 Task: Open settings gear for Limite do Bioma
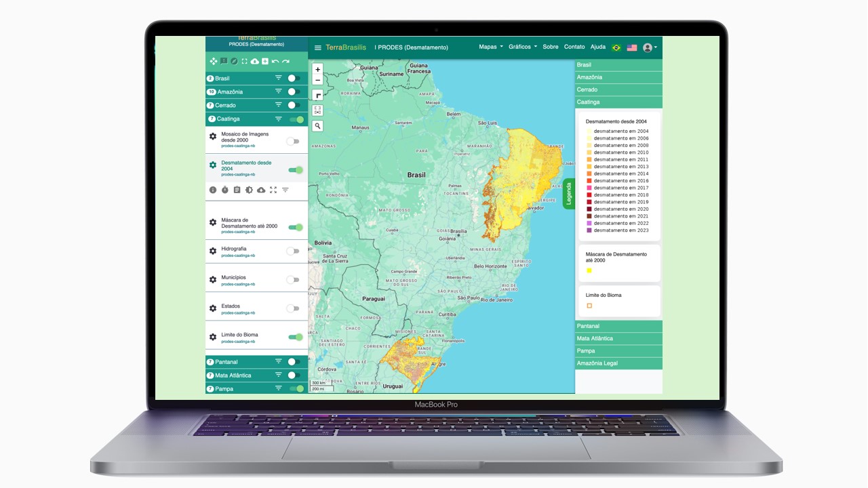(x=213, y=337)
